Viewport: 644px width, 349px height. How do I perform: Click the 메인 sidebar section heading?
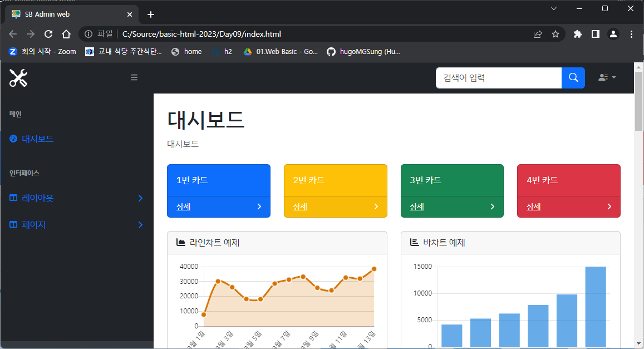point(15,114)
